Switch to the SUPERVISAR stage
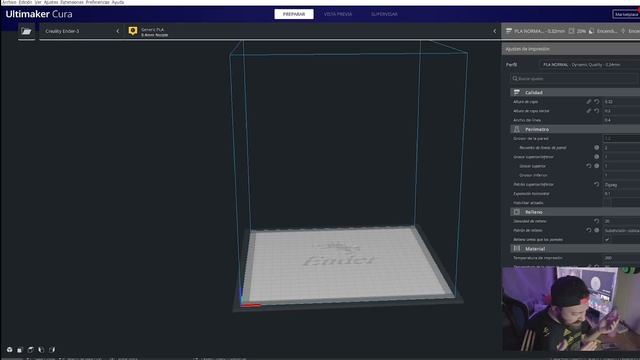The width and height of the screenshot is (640, 360). pos(384,14)
